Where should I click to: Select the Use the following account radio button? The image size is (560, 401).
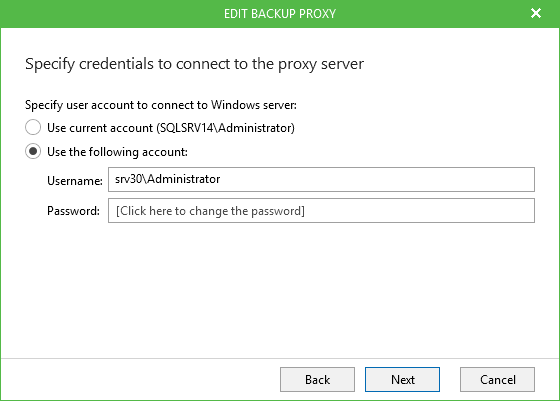[33, 151]
